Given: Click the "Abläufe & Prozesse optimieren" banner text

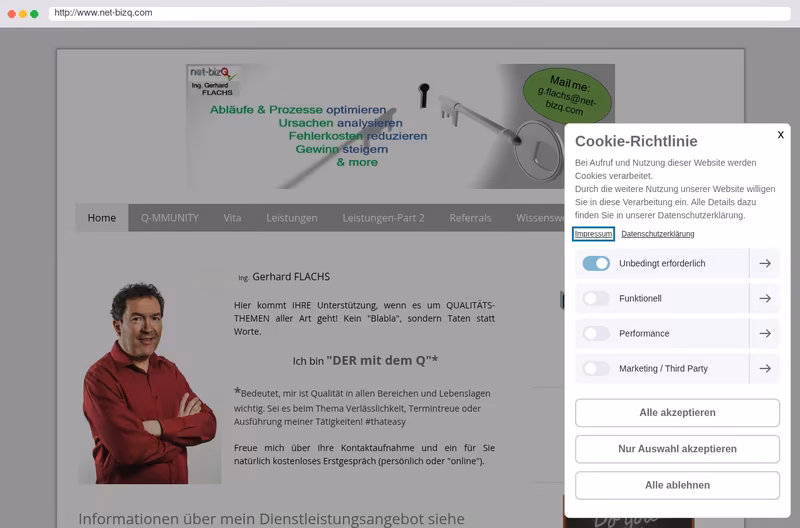Looking at the screenshot, I should click(x=298, y=110).
